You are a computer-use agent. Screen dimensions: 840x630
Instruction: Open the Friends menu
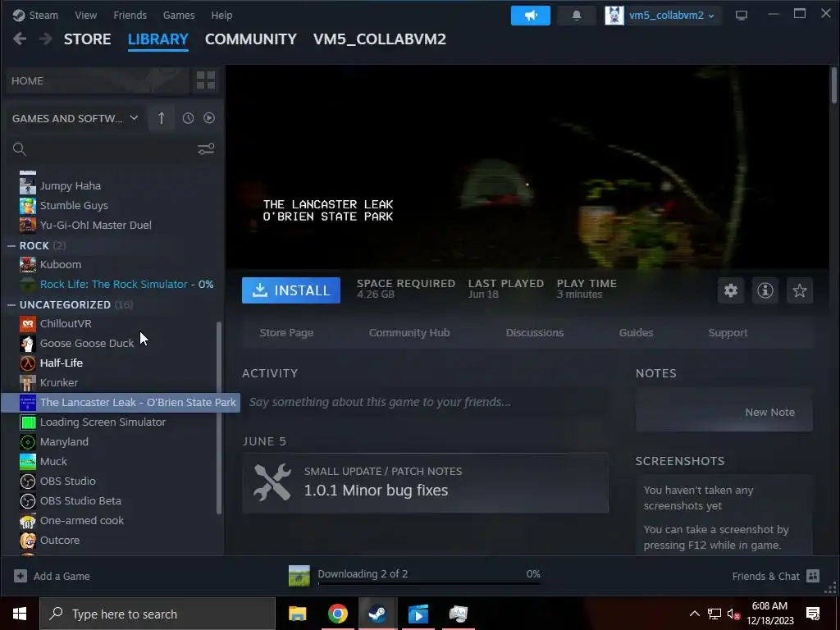(130, 15)
